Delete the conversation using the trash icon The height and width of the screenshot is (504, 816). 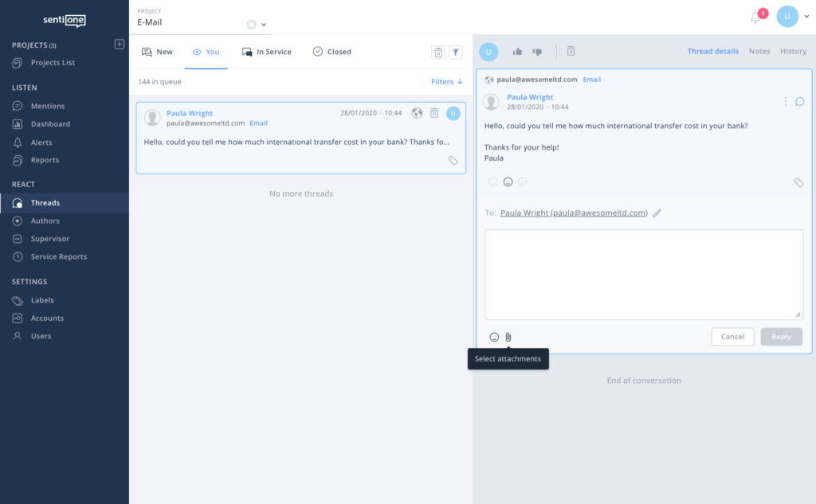(571, 51)
